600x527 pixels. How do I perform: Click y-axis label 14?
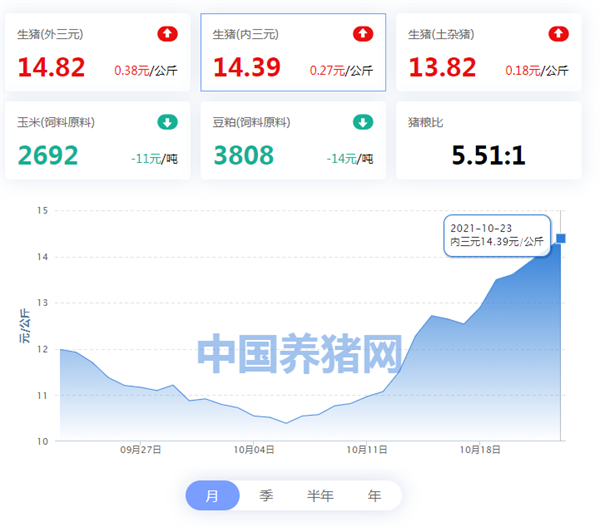tap(42, 257)
